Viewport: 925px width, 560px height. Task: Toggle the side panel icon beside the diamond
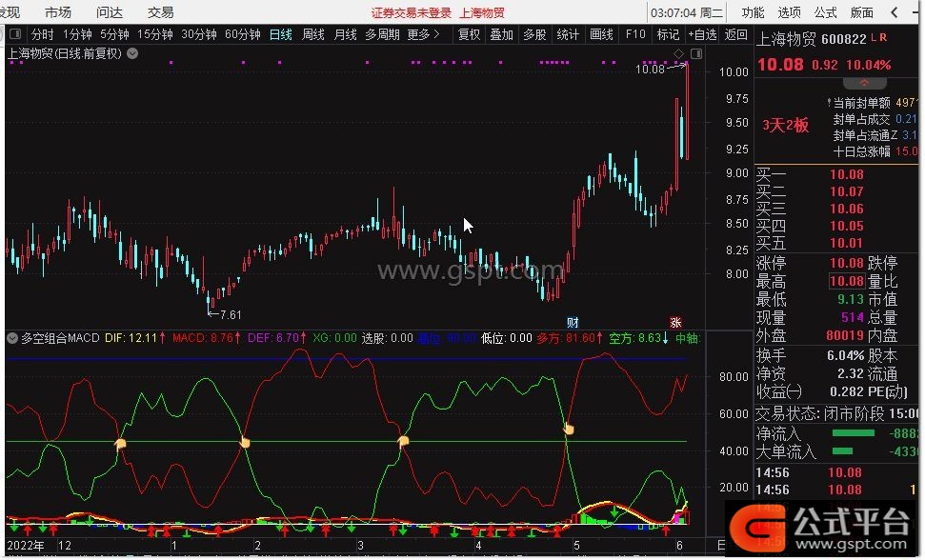696,54
